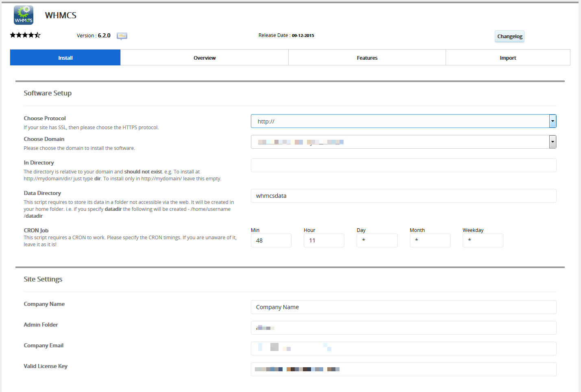The height and width of the screenshot is (392, 581).
Task: Focus the Company Name text field
Action: [403, 308]
